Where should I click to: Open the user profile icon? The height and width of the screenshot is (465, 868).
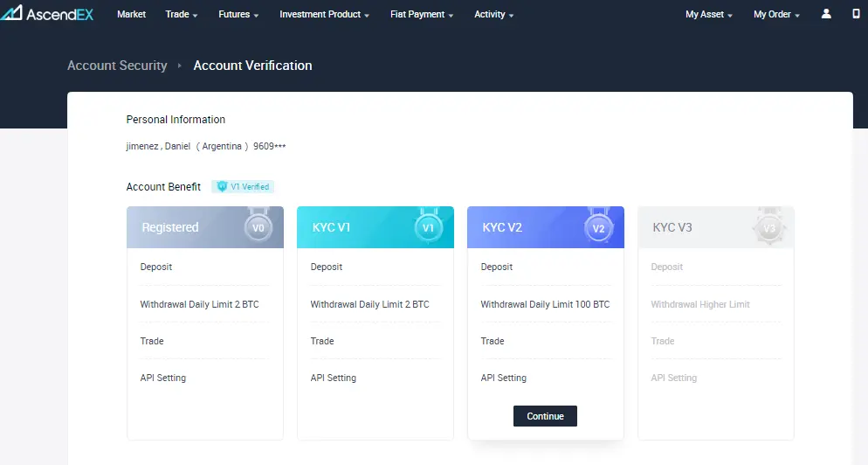point(826,14)
